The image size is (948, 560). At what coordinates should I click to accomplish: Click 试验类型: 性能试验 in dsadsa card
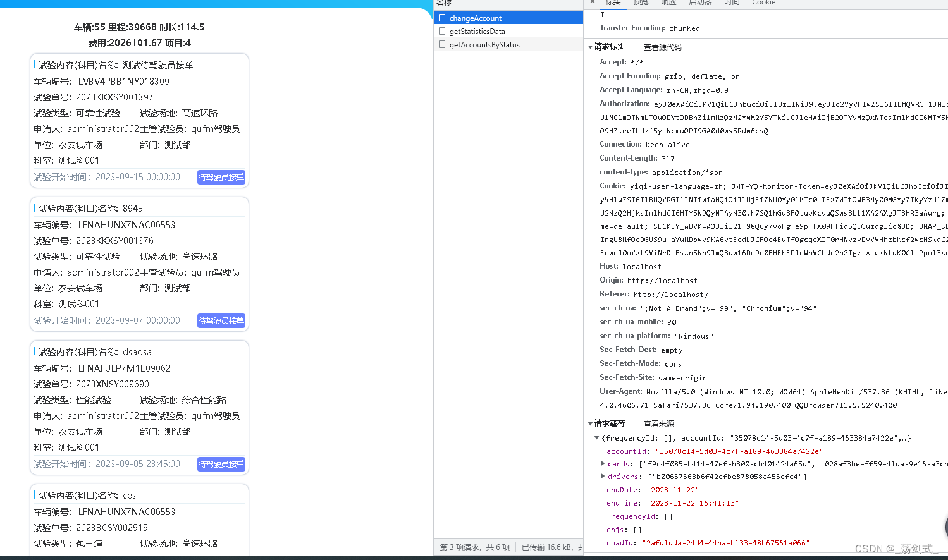[x=73, y=400]
